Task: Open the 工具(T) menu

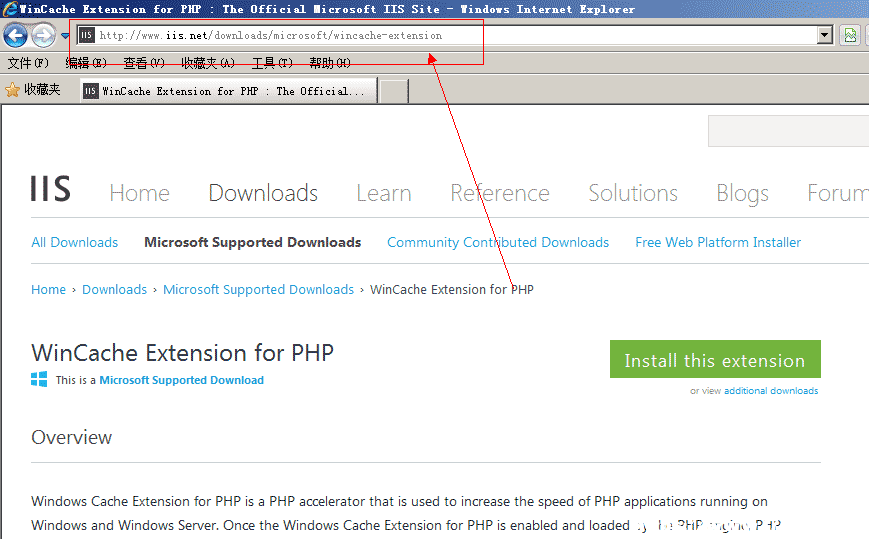Action: (272, 63)
